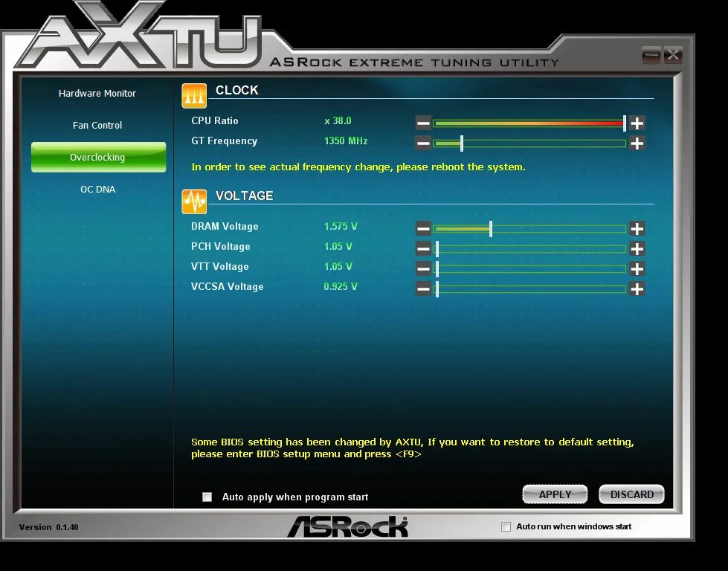This screenshot has height=571, width=728.
Task: Click the Version 0.1.40 label
Action: [x=49, y=527]
